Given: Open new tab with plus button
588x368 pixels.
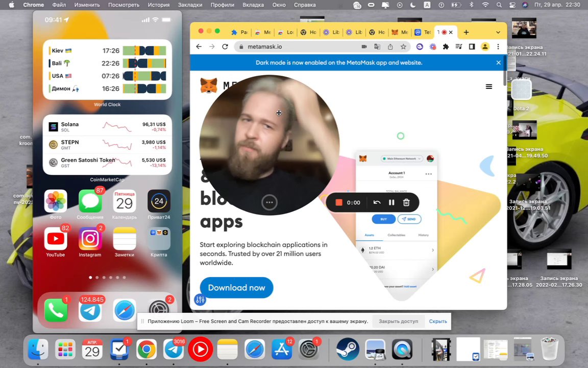Looking at the screenshot, I should click(x=466, y=32).
